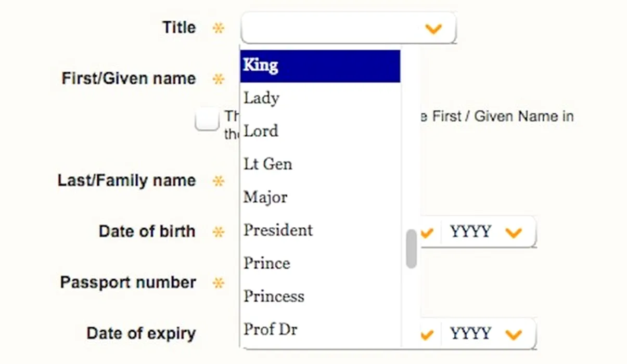Click the Title required asterisk icon

[219, 28]
